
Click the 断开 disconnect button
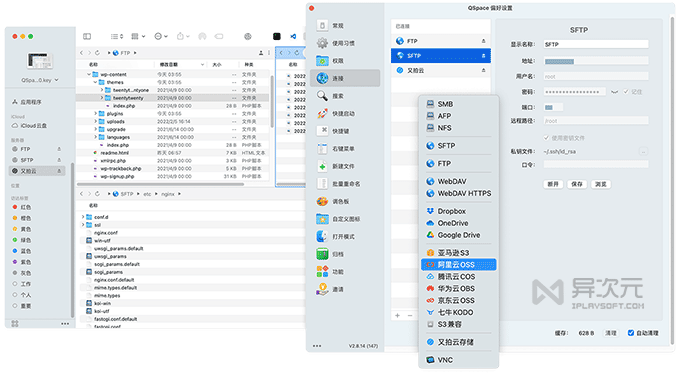coord(553,184)
